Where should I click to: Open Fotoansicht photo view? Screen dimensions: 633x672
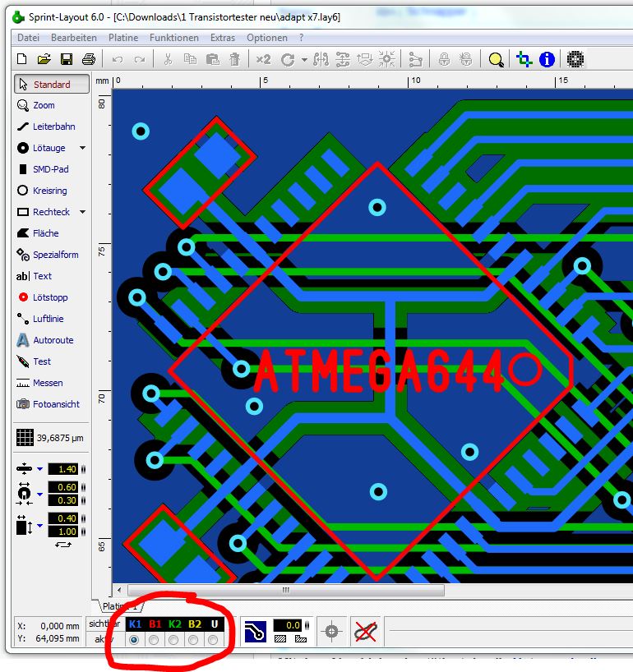[48, 404]
